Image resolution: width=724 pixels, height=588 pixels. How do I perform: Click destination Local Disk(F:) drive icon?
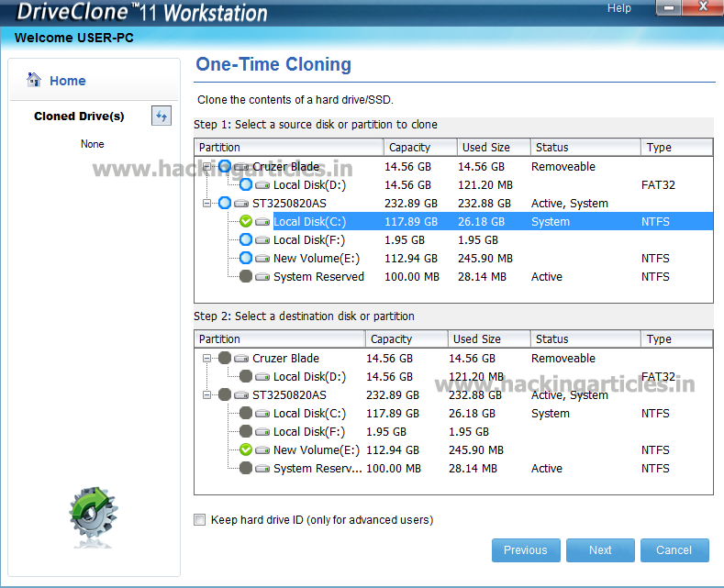pyautogui.click(x=262, y=431)
